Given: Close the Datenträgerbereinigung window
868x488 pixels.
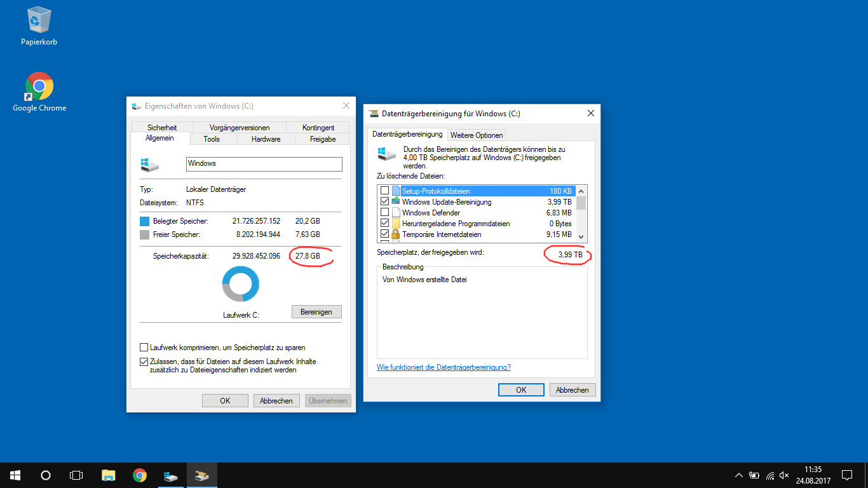Looking at the screenshot, I should [591, 113].
